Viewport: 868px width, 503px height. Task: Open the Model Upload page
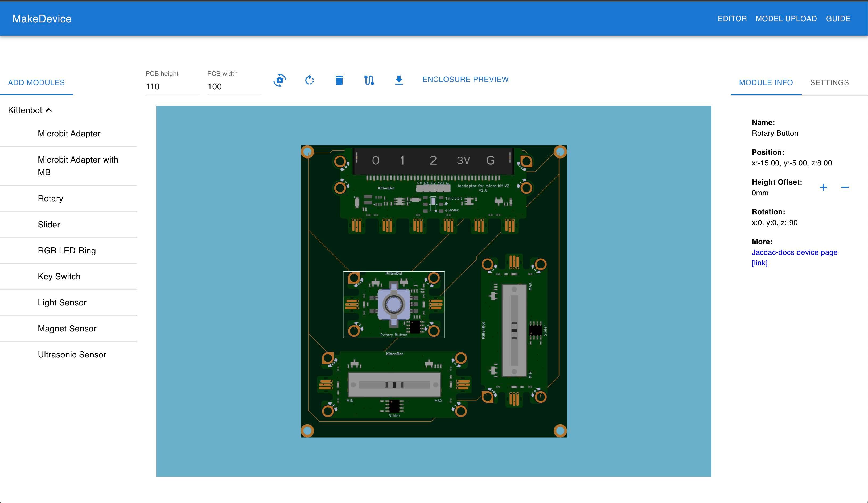[x=786, y=19]
